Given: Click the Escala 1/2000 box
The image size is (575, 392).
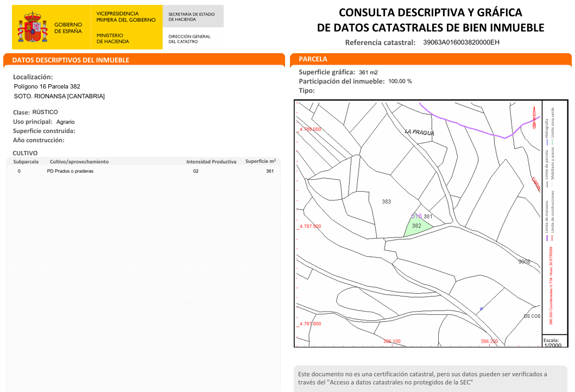Looking at the screenshot, I should point(553,343).
